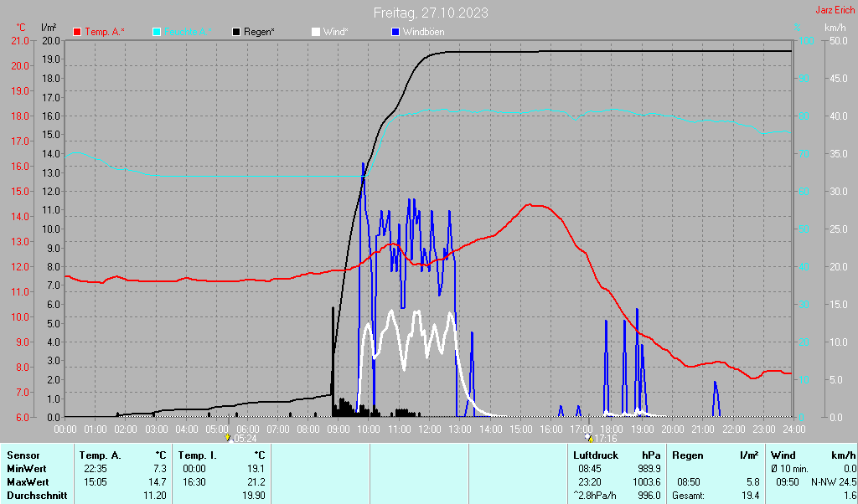Select the sunset marker icon at 17:16
The height and width of the screenshot is (504, 858).
(589, 438)
